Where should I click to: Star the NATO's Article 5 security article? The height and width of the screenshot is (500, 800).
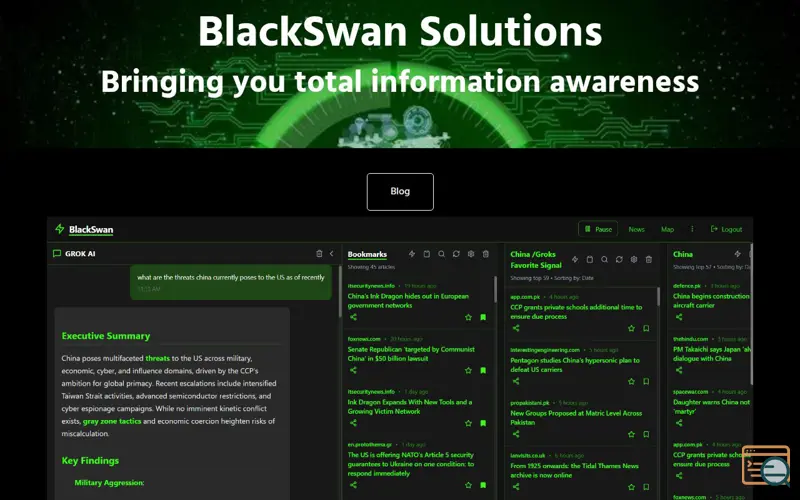pyautogui.click(x=468, y=485)
